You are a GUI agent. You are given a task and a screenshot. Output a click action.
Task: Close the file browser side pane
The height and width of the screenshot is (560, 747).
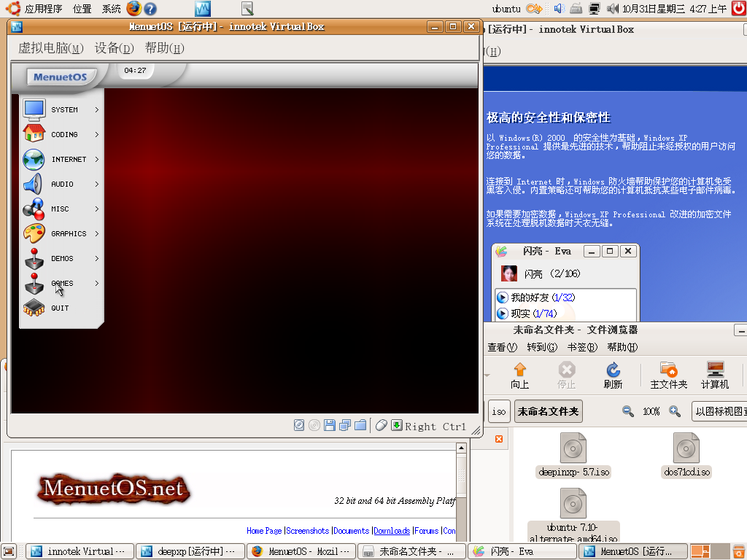[499, 438]
